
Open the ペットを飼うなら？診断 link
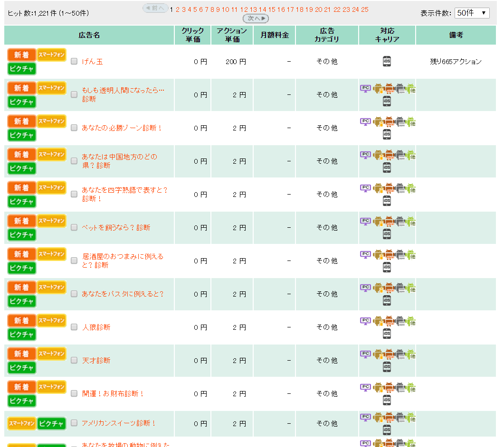pos(116,228)
